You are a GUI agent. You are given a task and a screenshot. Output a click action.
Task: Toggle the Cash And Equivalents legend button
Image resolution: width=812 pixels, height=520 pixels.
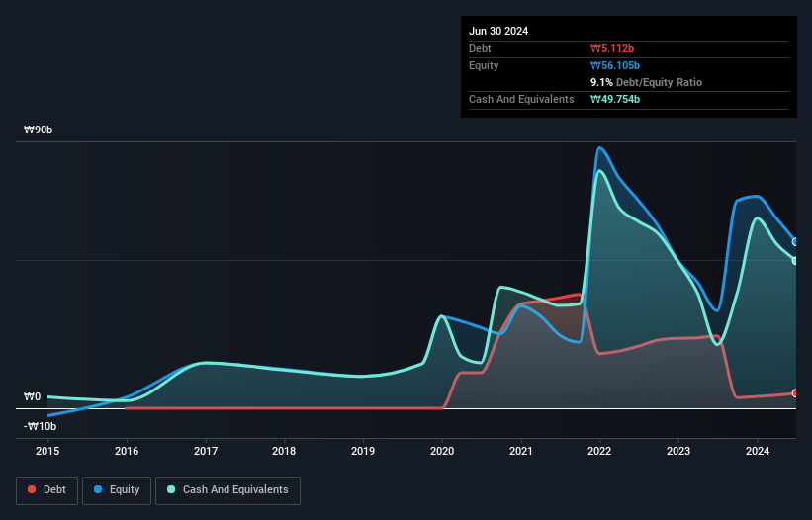(227, 490)
